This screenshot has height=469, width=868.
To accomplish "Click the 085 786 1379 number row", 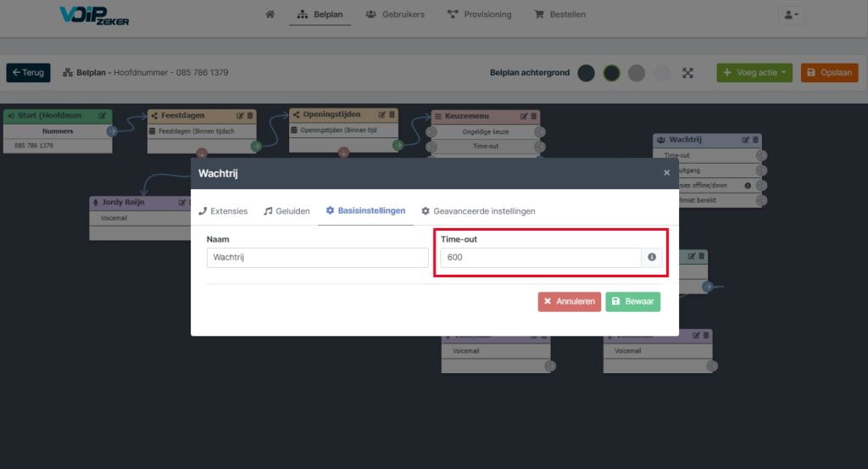I will [58, 146].
